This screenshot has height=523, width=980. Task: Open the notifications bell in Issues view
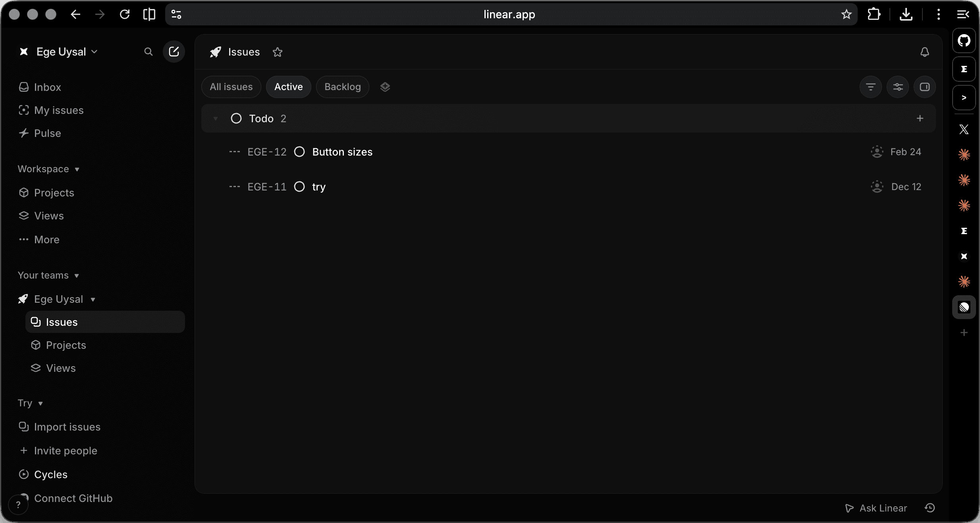(x=925, y=52)
